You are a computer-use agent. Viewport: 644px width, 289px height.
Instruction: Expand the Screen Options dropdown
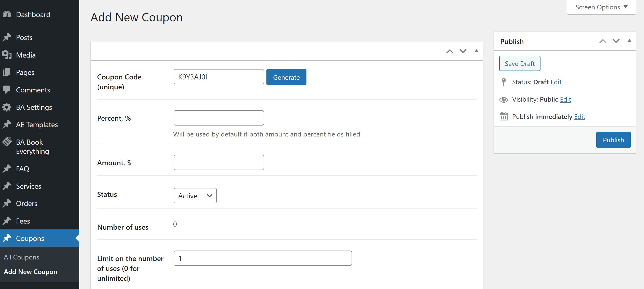[601, 7]
